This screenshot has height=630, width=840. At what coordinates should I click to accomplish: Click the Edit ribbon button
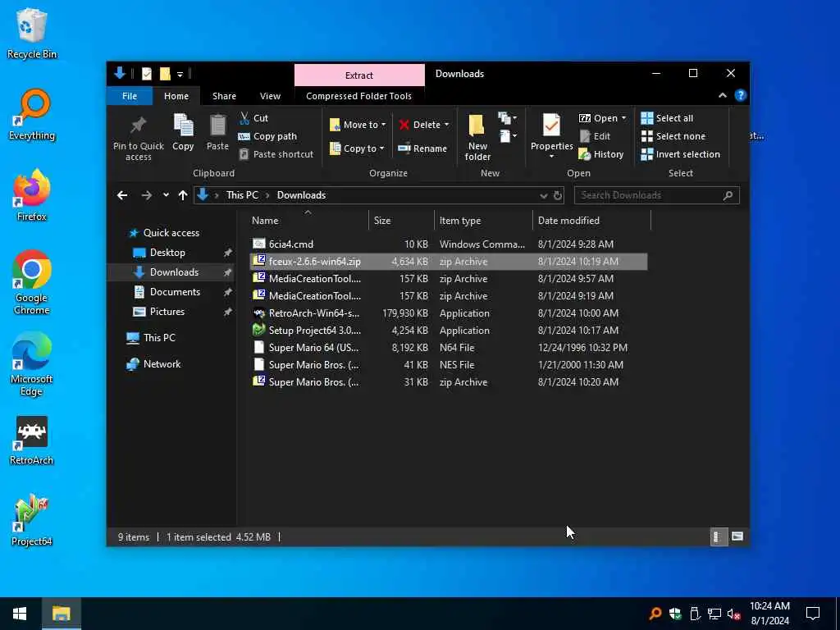click(x=595, y=136)
